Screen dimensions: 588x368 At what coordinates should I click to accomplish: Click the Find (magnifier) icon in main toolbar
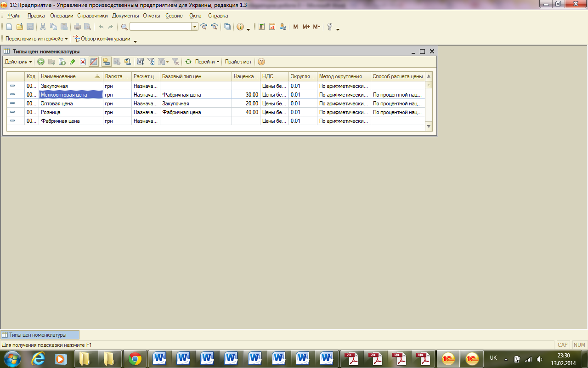pyautogui.click(x=124, y=27)
